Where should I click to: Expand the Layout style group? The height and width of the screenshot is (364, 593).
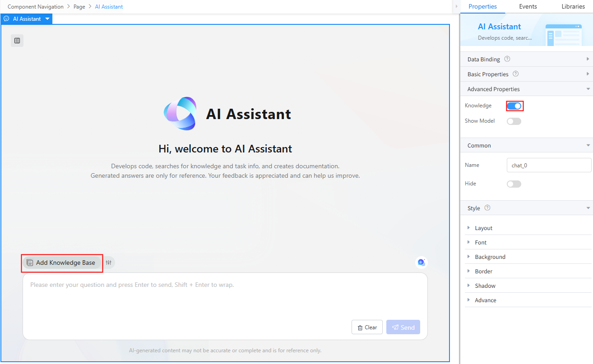(x=528, y=228)
